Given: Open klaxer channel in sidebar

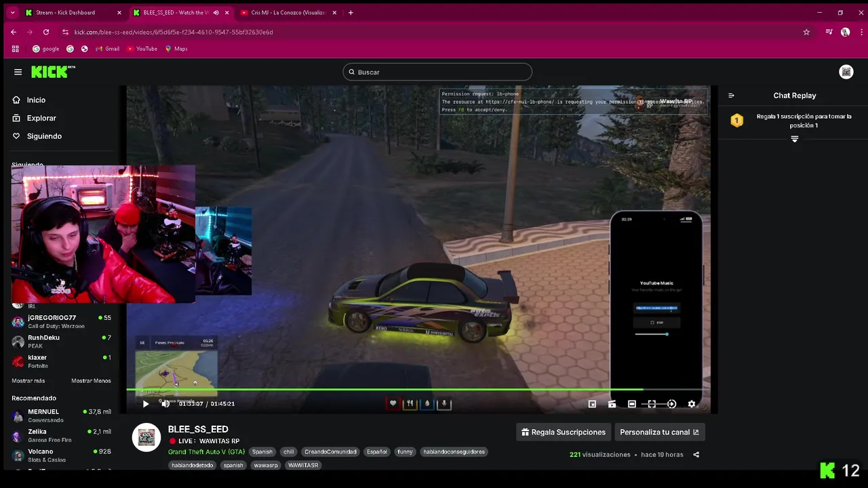Looking at the screenshot, I should tap(61, 361).
